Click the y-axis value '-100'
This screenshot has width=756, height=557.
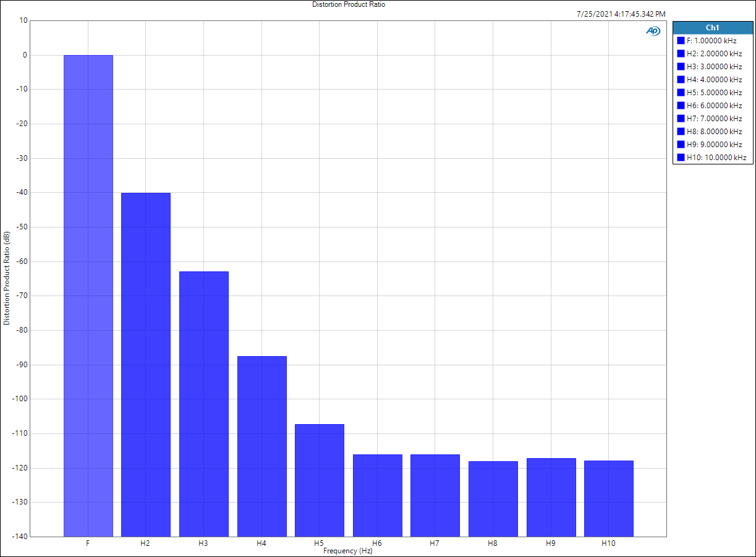point(20,399)
